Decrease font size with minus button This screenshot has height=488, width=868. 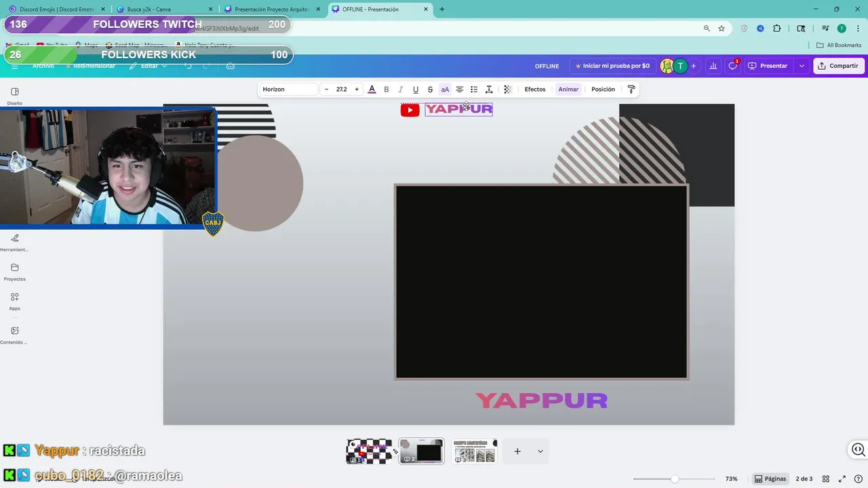pyautogui.click(x=327, y=89)
